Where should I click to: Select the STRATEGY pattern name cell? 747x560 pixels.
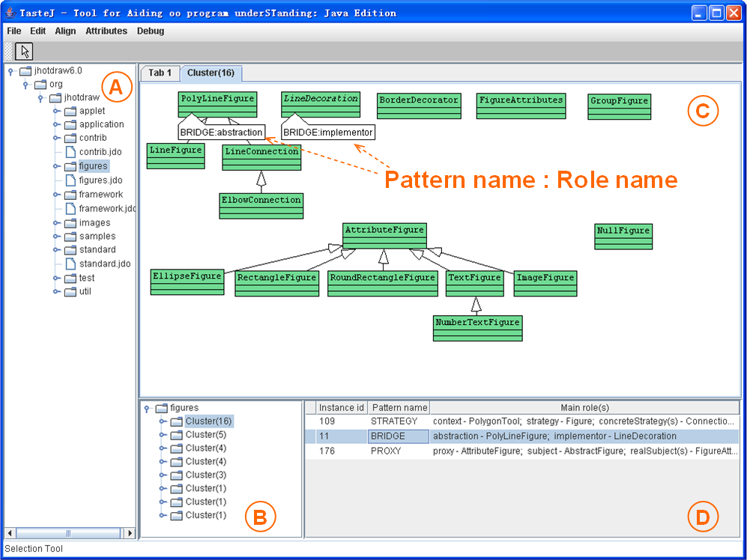(399, 421)
